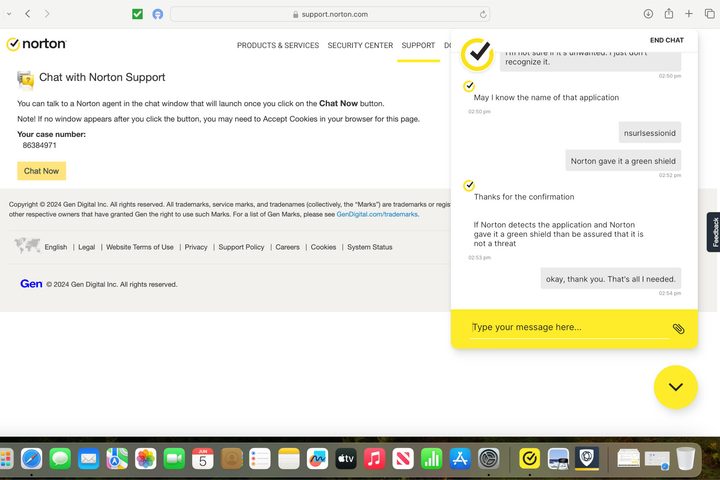Open Safari downloads icon
The height and width of the screenshot is (480, 720).
point(648,14)
